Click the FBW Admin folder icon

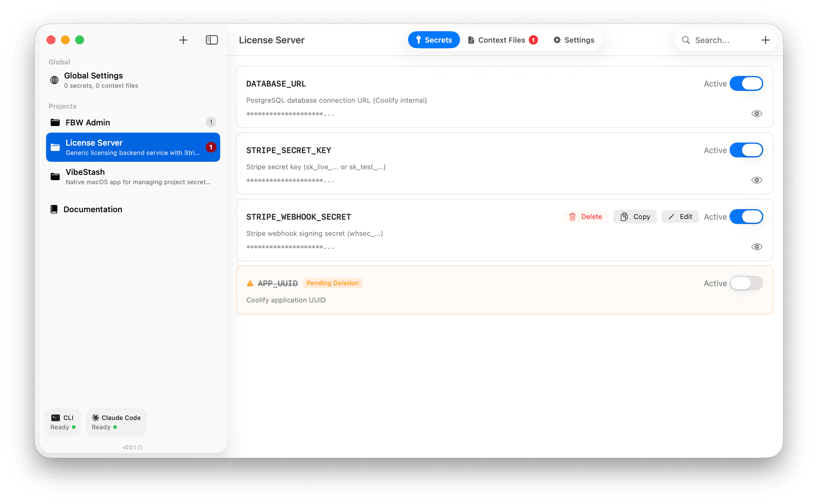[55, 122]
